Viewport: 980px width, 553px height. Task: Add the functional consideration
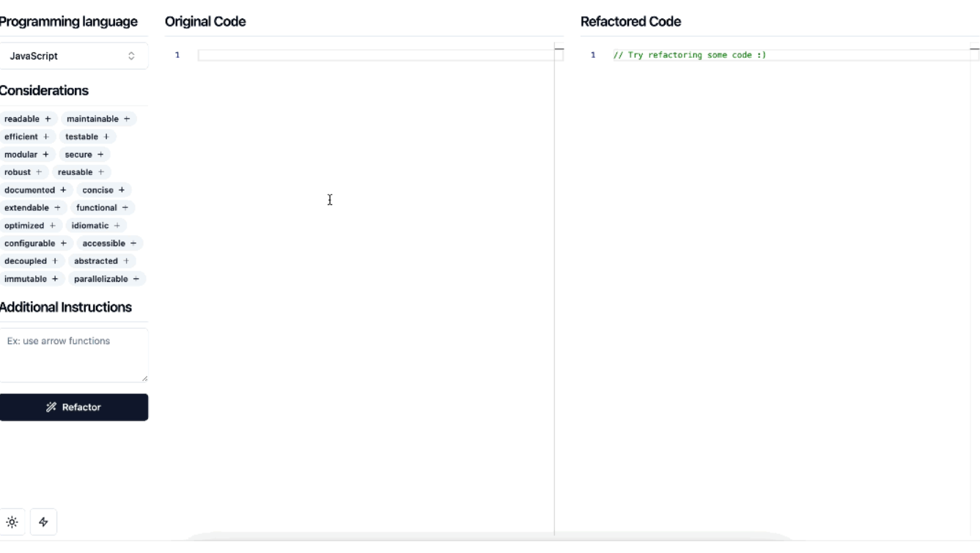(102, 208)
